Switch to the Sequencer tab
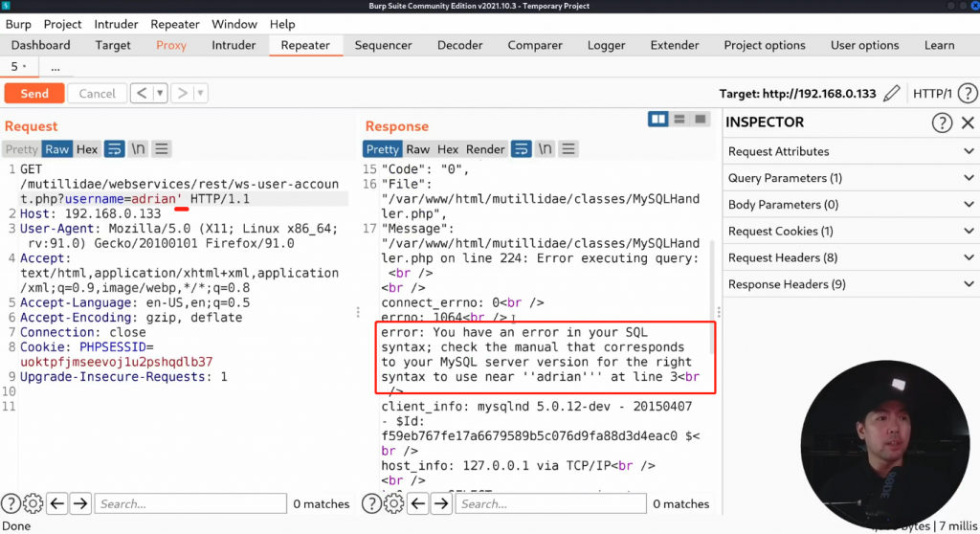Screen dimensions: 980x534 (x=383, y=45)
